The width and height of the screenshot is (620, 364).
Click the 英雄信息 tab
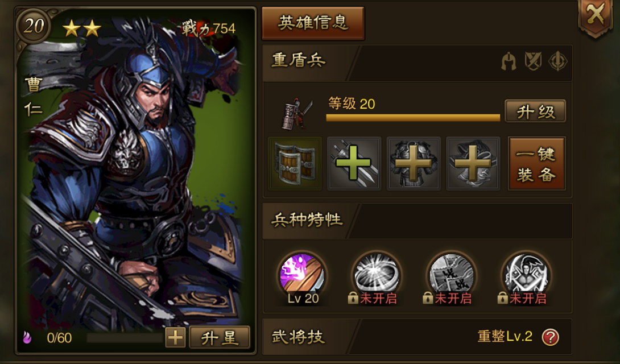click(x=313, y=23)
